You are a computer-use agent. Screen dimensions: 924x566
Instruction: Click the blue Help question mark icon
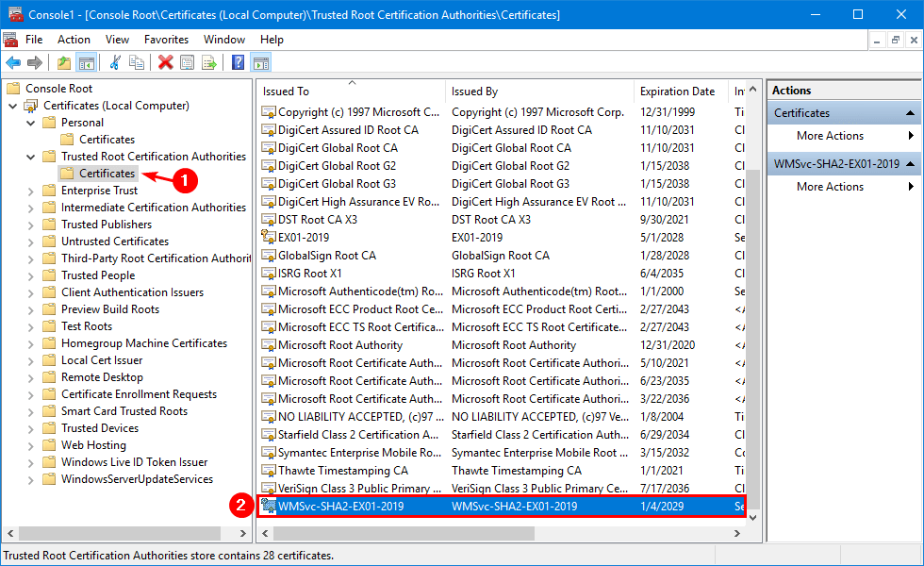pos(239,62)
